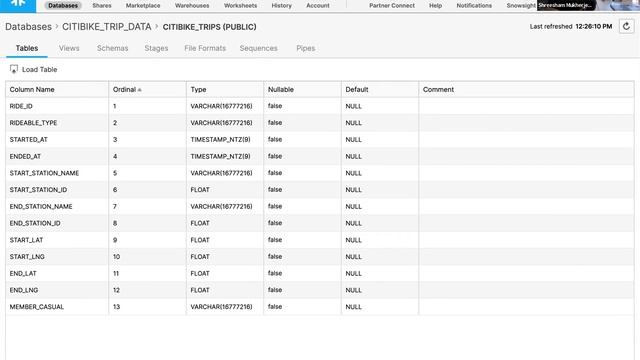Open the Shares menu item
Image resolution: width=640 pixels, height=360 pixels.
coord(102,6)
